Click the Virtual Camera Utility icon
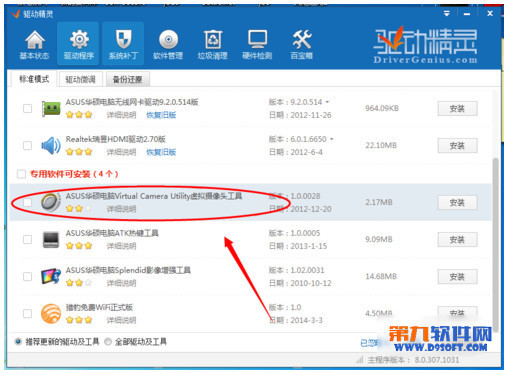This screenshot has height=373, width=508. (51, 202)
